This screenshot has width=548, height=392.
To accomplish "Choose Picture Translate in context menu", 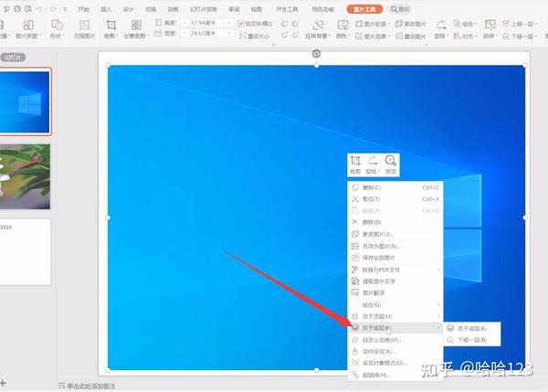I will coord(395,292).
